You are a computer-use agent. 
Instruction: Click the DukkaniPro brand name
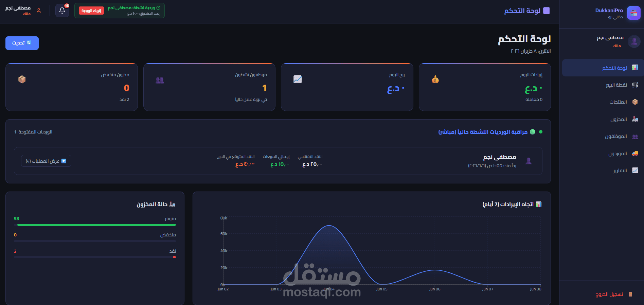click(609, 11)
